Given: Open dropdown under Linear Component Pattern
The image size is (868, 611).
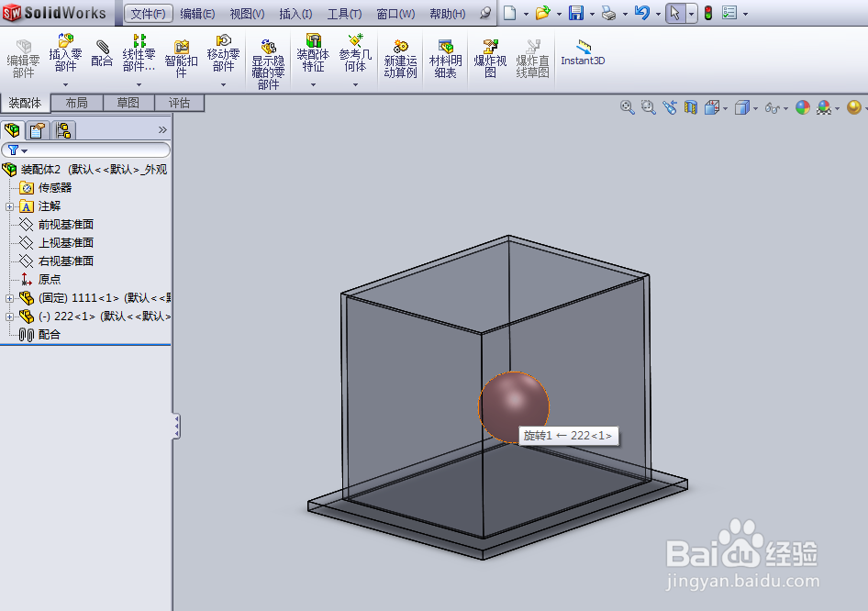Looking at the screenshot, I should [x=139, y=84].
